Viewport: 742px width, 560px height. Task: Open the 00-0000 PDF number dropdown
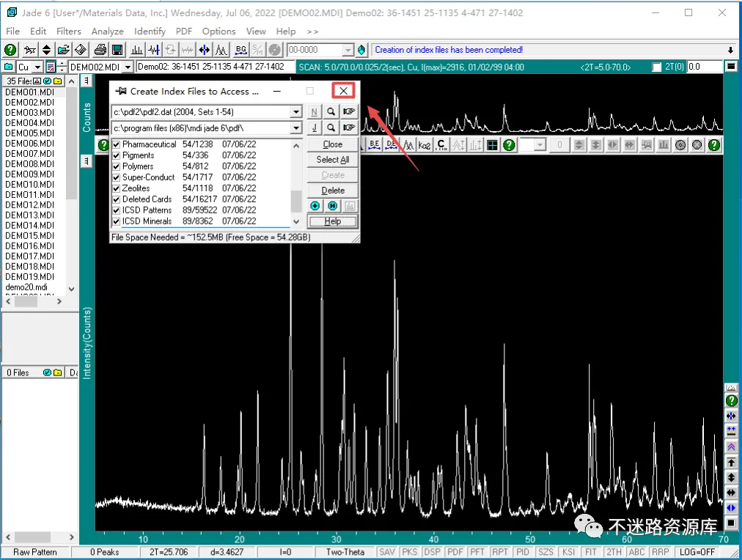(x=348, y=50)
